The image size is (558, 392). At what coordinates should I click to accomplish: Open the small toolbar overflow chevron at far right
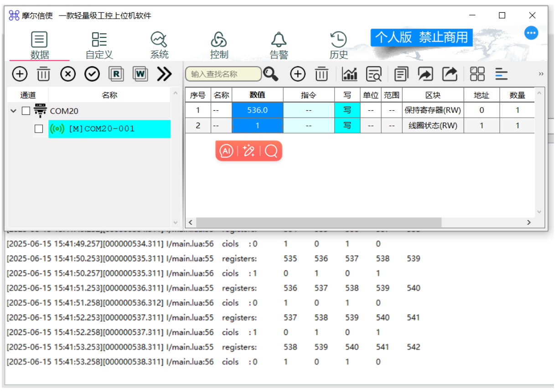(541, 74)
